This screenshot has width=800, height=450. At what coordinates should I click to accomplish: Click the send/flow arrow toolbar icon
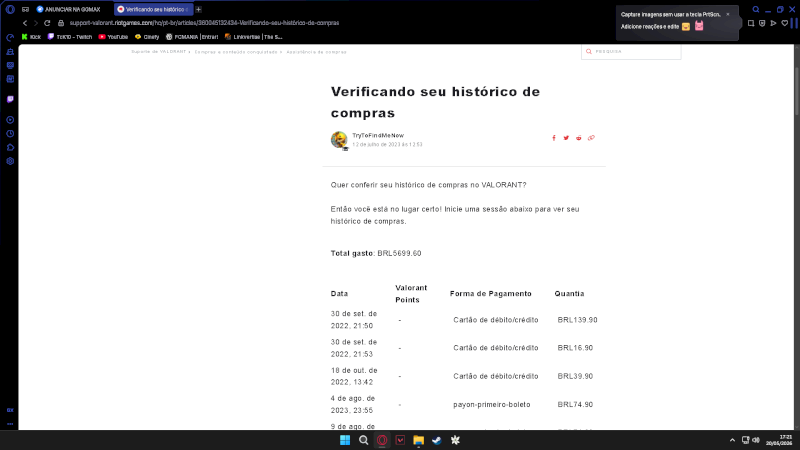click(773, 23)
